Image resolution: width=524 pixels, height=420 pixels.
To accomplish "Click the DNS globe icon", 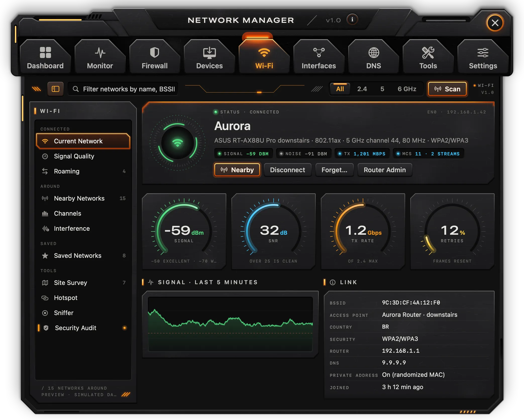I will point(374,52).
